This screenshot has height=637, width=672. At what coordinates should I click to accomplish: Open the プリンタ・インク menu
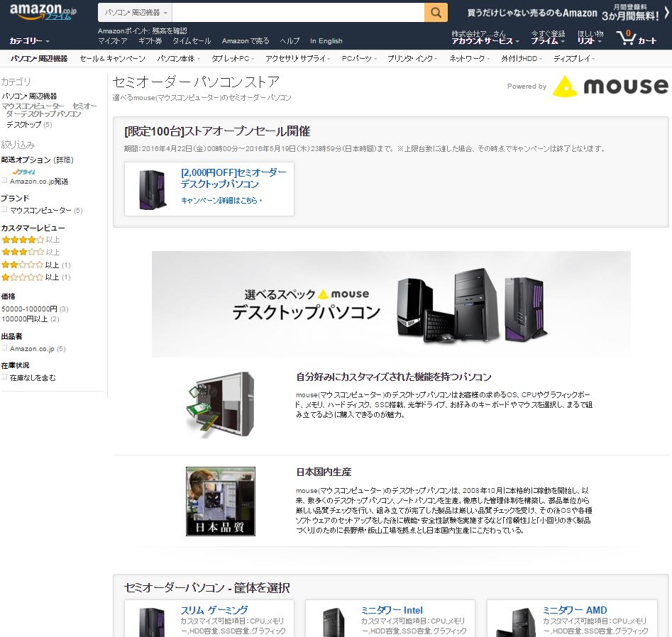412,59
